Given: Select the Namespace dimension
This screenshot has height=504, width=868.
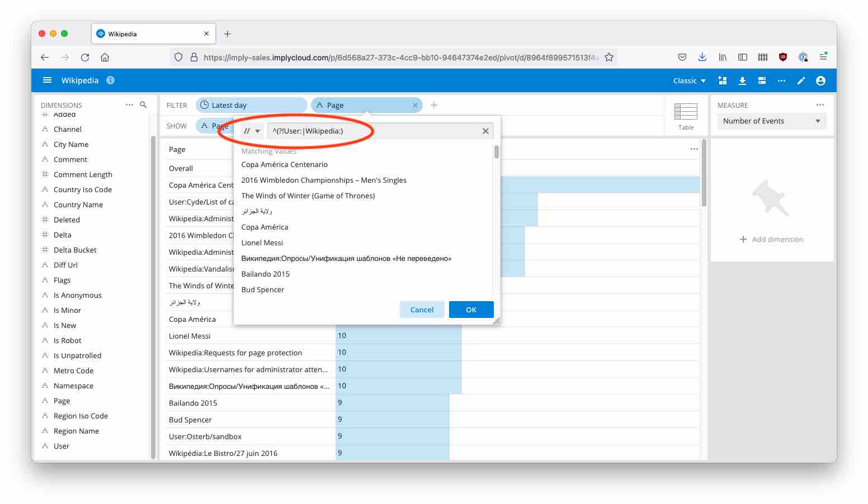Looking at the screenshot, I should 73,386.
